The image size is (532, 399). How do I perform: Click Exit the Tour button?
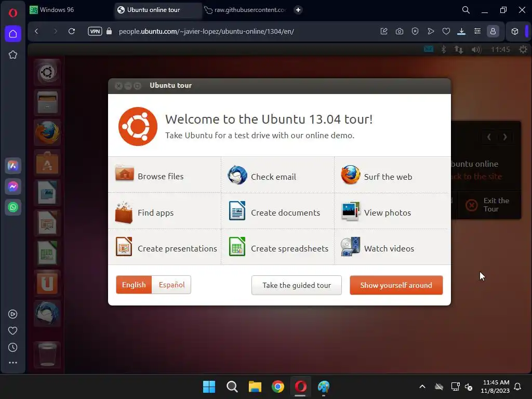(488, 205)
